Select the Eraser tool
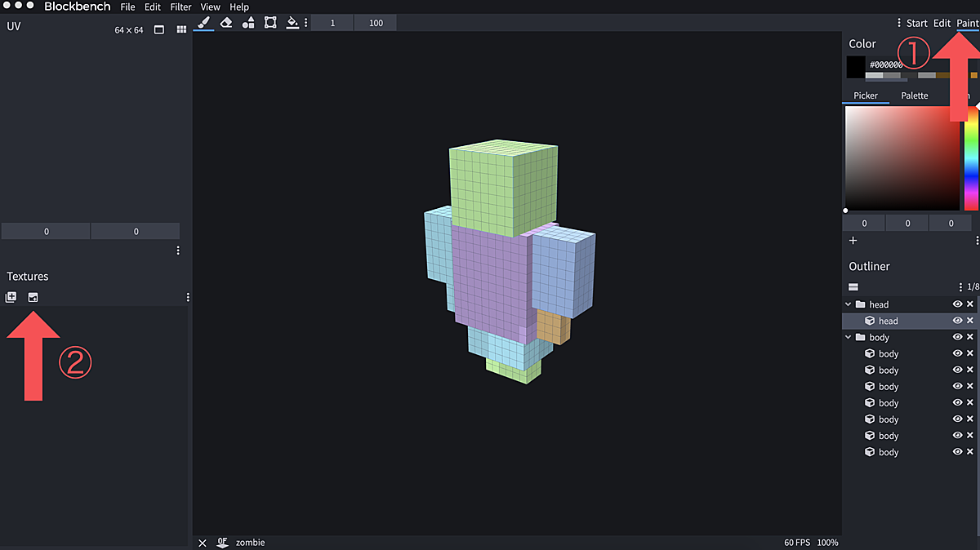The width and height of the screenshot is (980, 550). [x=226, y=22]
